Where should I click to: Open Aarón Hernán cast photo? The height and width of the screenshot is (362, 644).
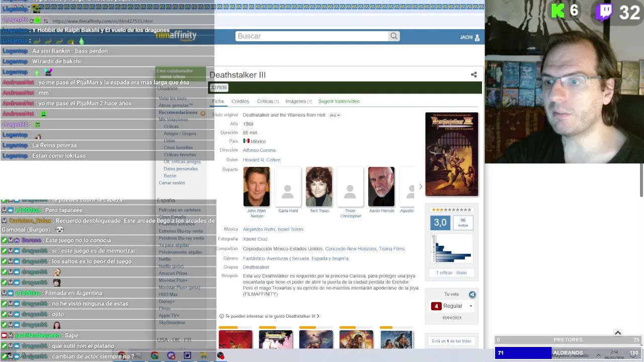[381, 187]
